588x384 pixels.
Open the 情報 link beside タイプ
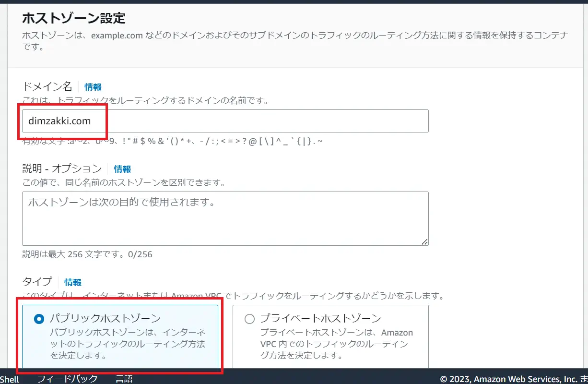coord(73,282)
